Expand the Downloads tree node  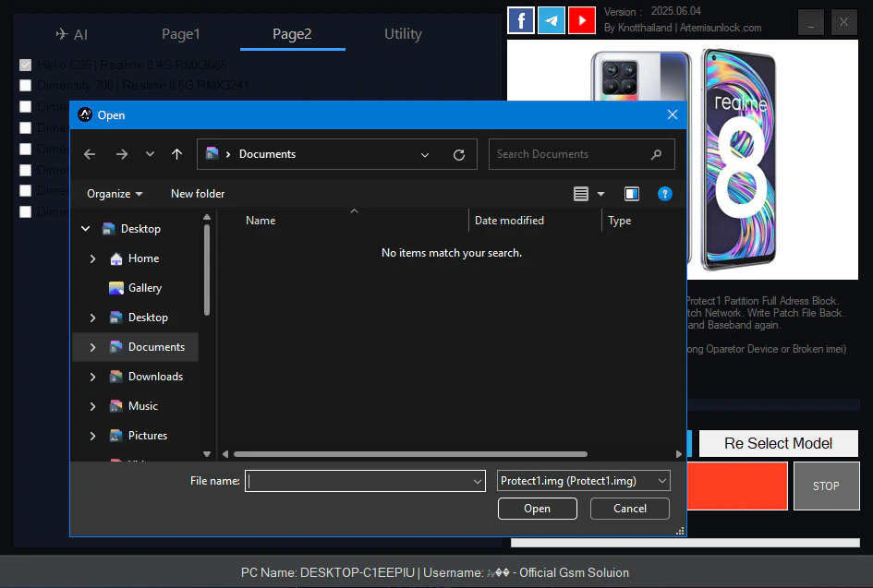tap(93, 377)
